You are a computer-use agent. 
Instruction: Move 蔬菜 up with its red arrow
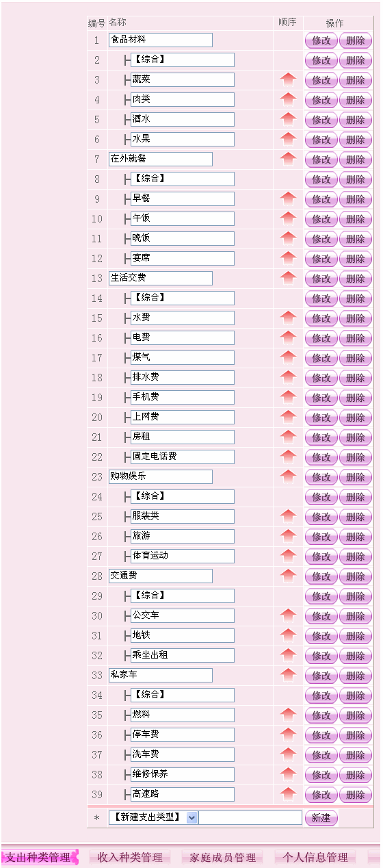point(288,79)
